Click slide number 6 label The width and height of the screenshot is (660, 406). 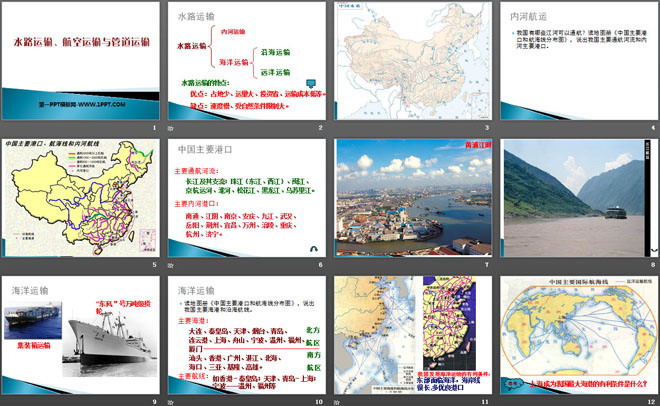click(321, 265)
